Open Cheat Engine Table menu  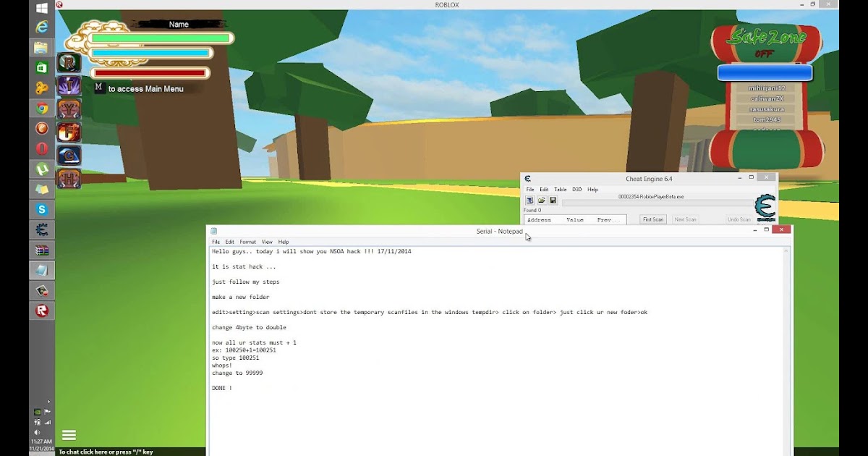pyautogui.click(x=560, y=190)
